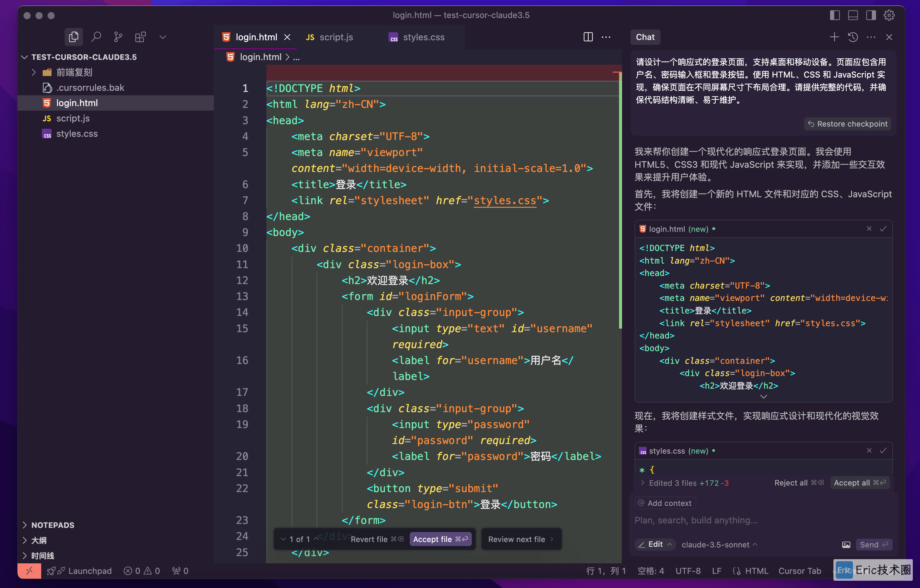Attach an image using picture icon

coord(846,544)
